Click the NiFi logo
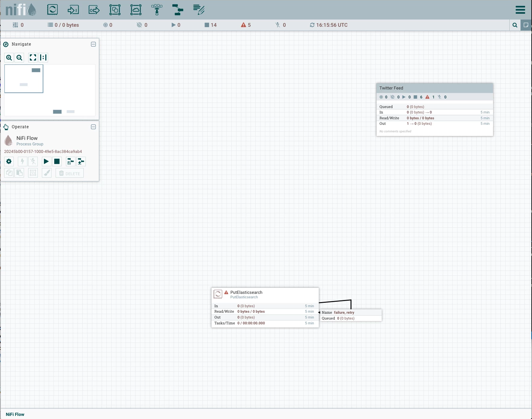Image resolution: width=532 pixels, height=419 pixels. coord(21,10)
